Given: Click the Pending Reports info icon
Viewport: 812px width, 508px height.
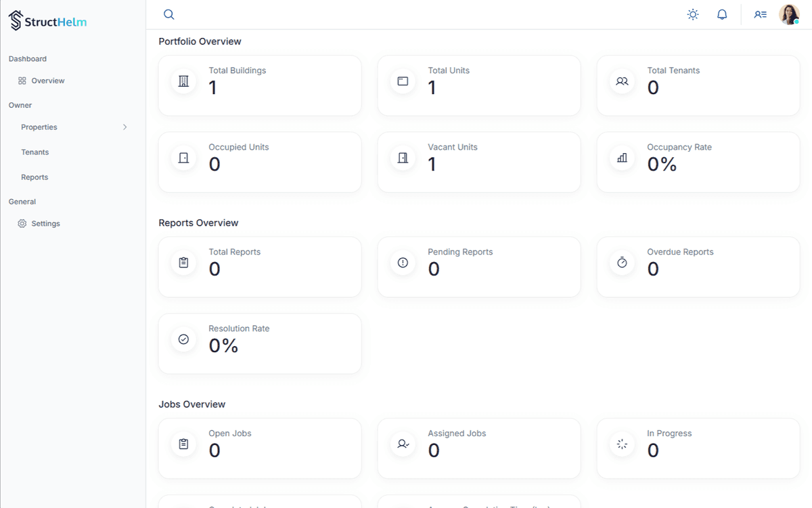Looking at the screenshot, I should (403, 262).
